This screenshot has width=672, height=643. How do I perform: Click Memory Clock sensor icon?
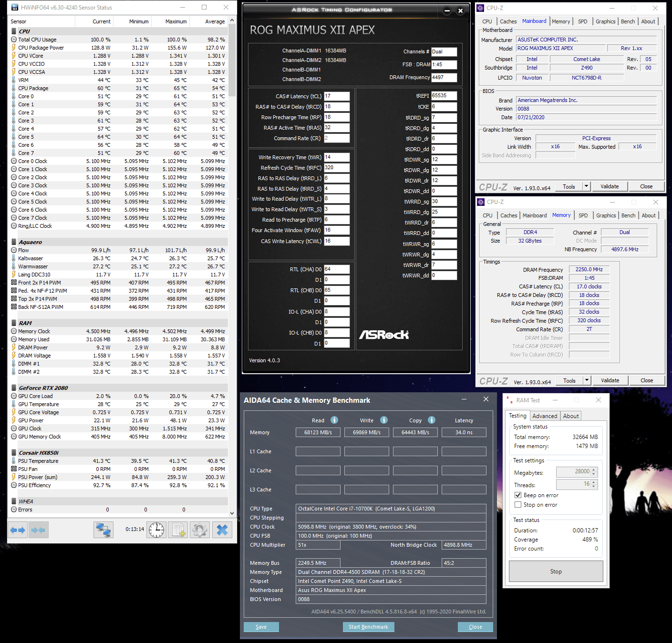point(14,331)
